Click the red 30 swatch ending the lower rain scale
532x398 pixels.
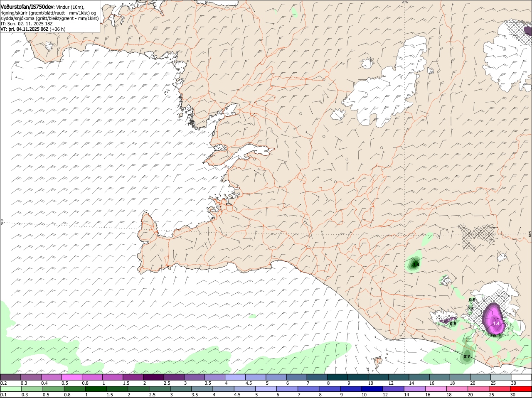[x=521, y=389]
